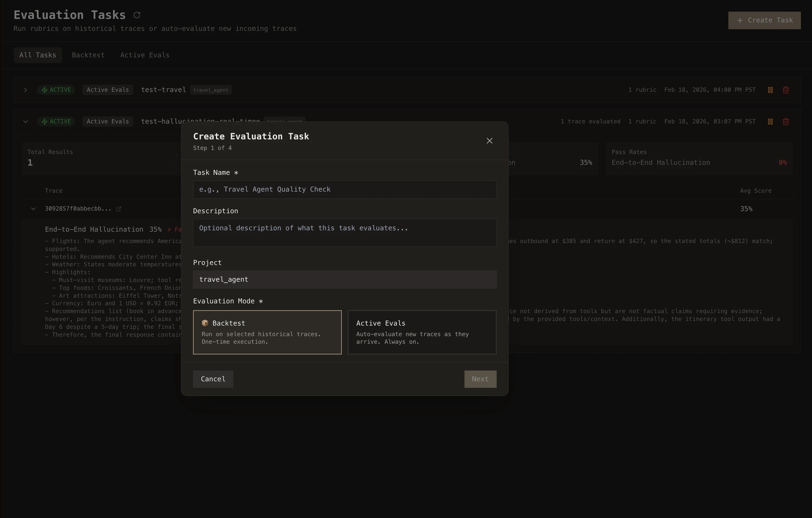Click the refresh icon beside Evaluation Tasks

(137, 15)
